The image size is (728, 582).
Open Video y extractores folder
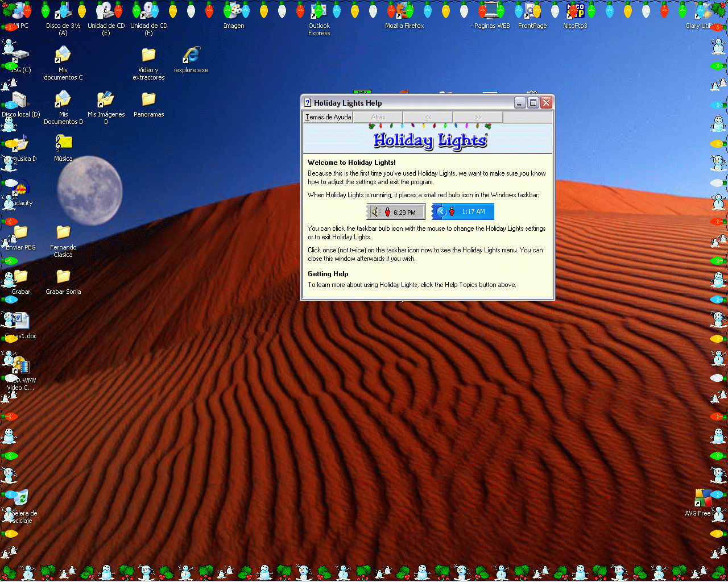pyautogui.click(x=148, y=55)
